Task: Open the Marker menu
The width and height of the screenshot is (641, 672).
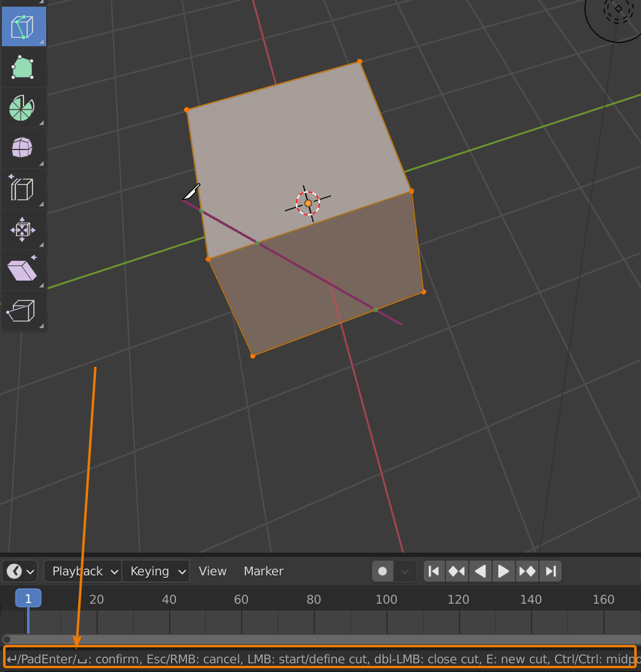Action: coord(263,571)
